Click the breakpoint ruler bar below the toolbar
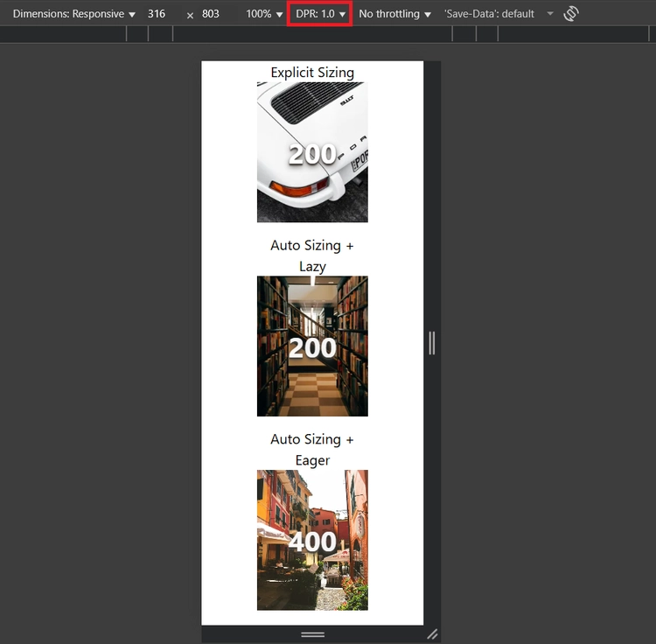 312,34
